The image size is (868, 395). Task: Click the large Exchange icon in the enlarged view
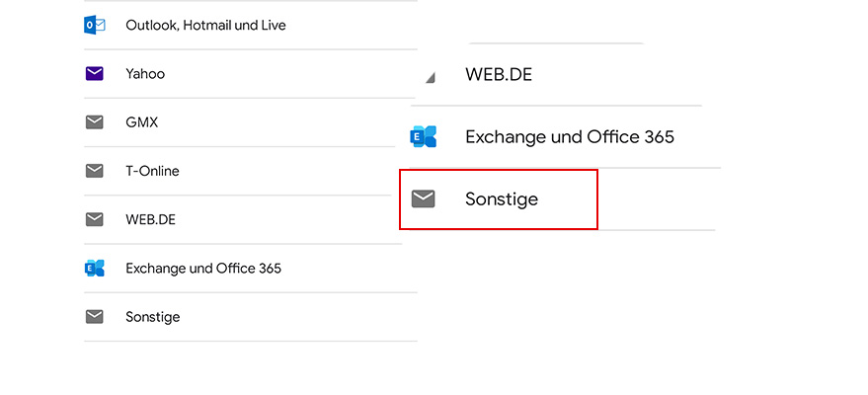tap(424, 136)
